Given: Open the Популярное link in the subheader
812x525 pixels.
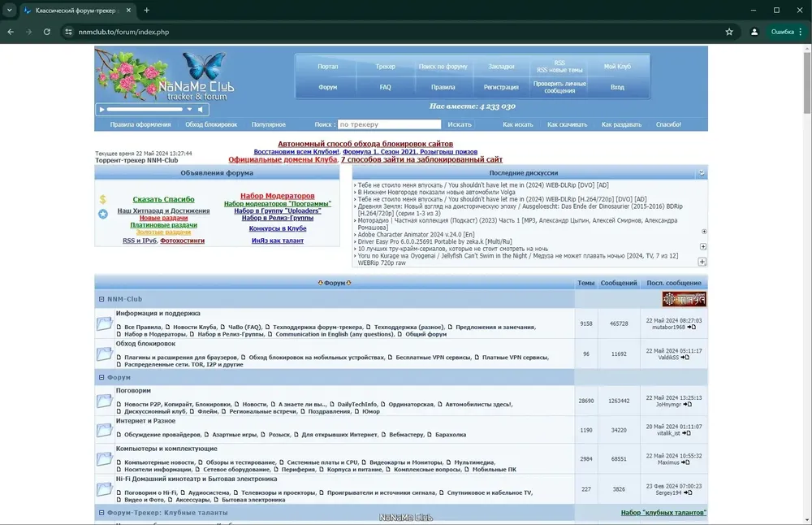Looking at the screenshot, I should pyautogui.click(x=268, y=124).
